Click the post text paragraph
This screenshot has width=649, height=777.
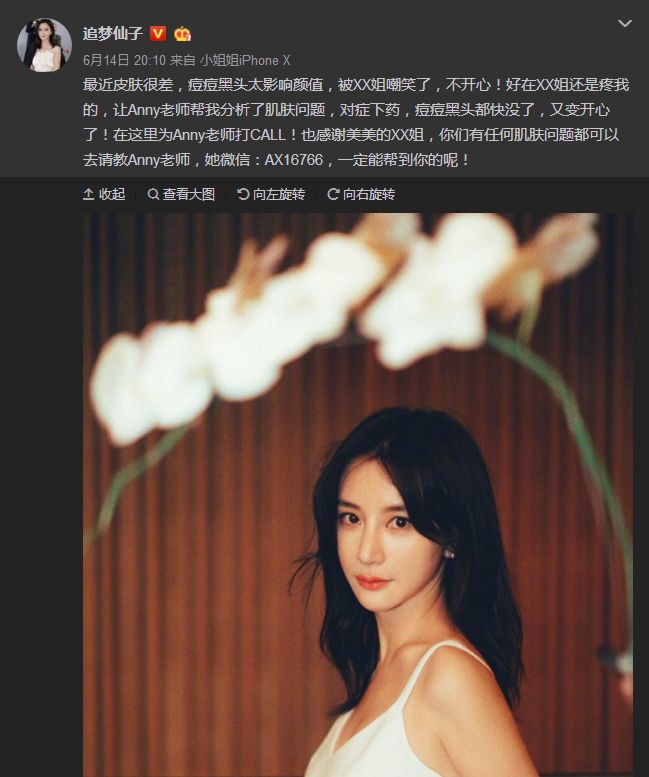356,122
